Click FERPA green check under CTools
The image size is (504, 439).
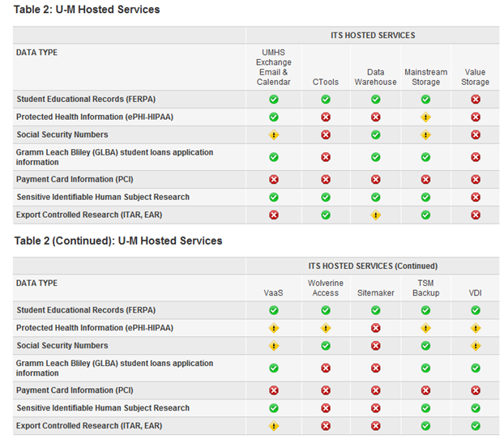coord(326,99)
